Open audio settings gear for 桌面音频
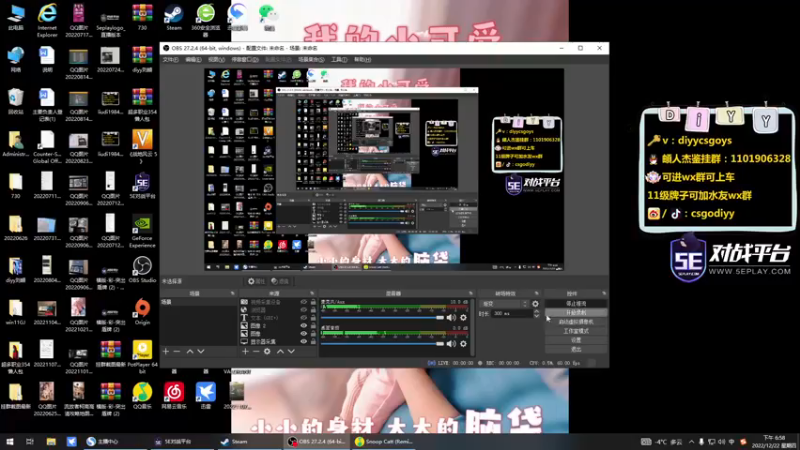The height and width of the screenshot is (450, 800). pos(463,344)
